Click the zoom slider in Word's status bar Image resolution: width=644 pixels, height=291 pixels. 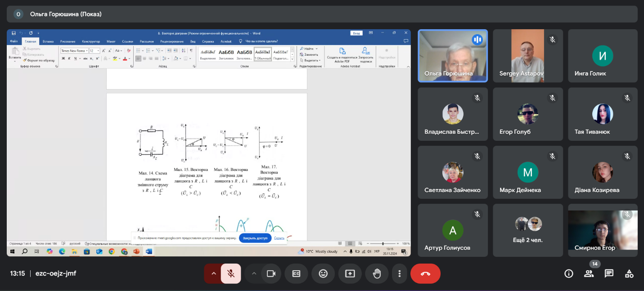point(383,243)
